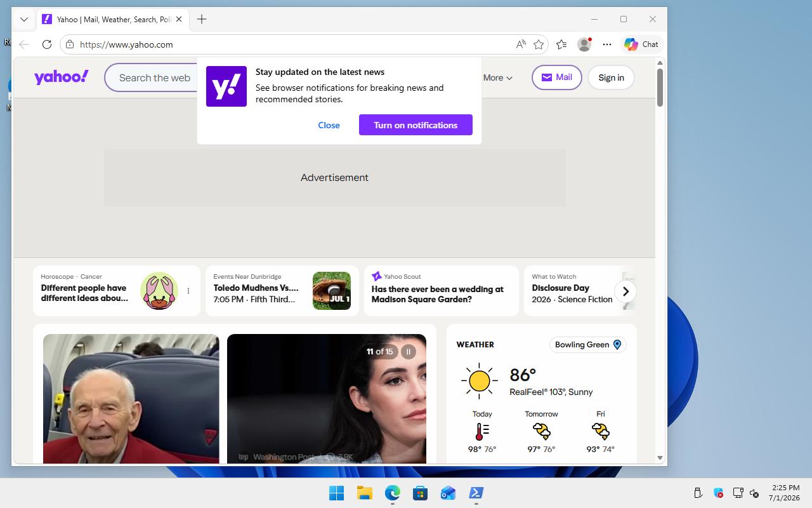Viewport: 812px width, 508px height.
Task: Open the browser profile avatar
Action: [584, 44]
